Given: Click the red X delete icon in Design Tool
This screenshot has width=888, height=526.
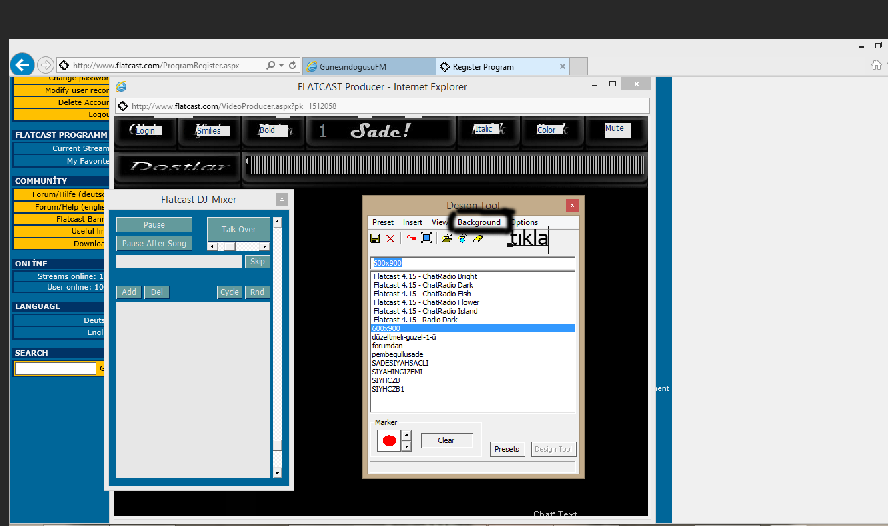Looking at the screenshot, I should pos(390,239).
